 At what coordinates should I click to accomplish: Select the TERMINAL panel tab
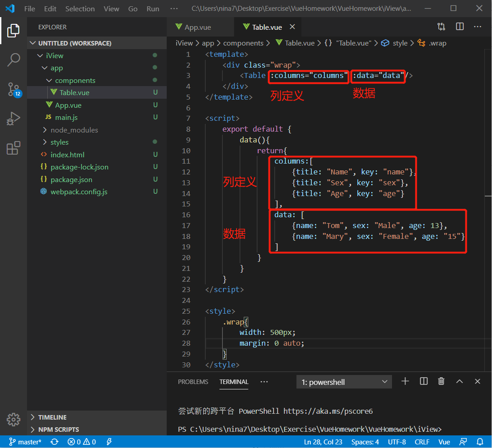234,382
